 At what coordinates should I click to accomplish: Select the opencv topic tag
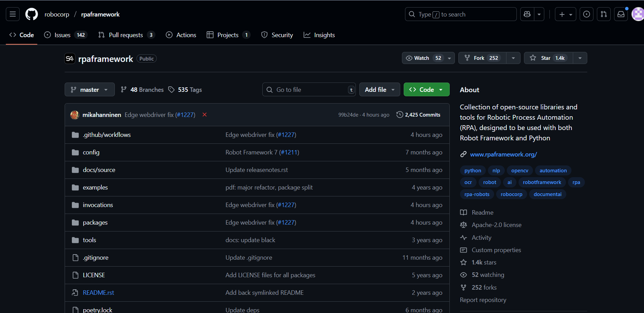[520, 170]
